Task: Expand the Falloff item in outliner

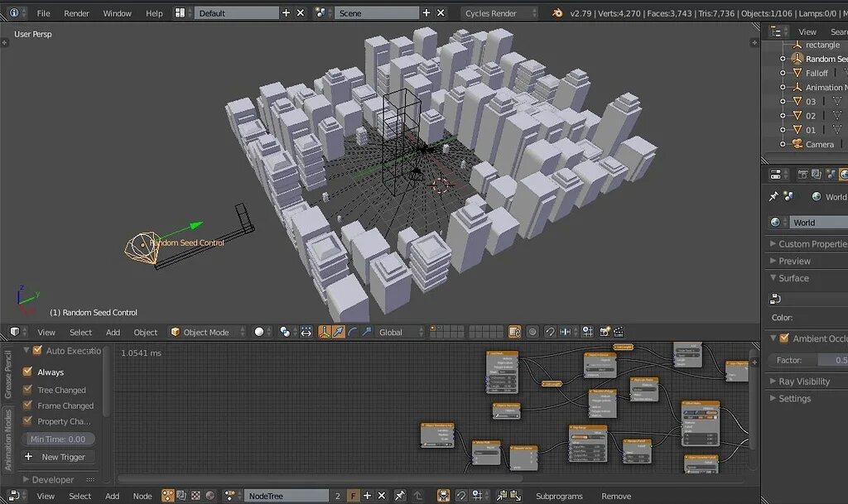Action: [783, 72]
